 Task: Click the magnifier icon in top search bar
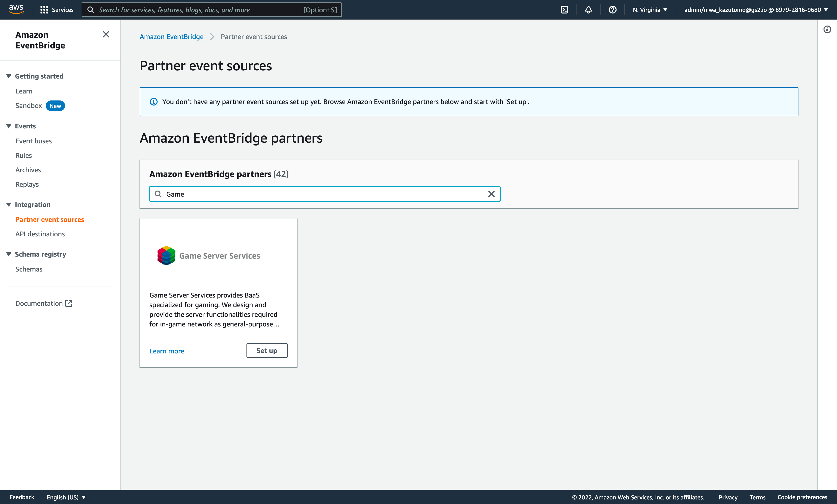pos(91,10)
